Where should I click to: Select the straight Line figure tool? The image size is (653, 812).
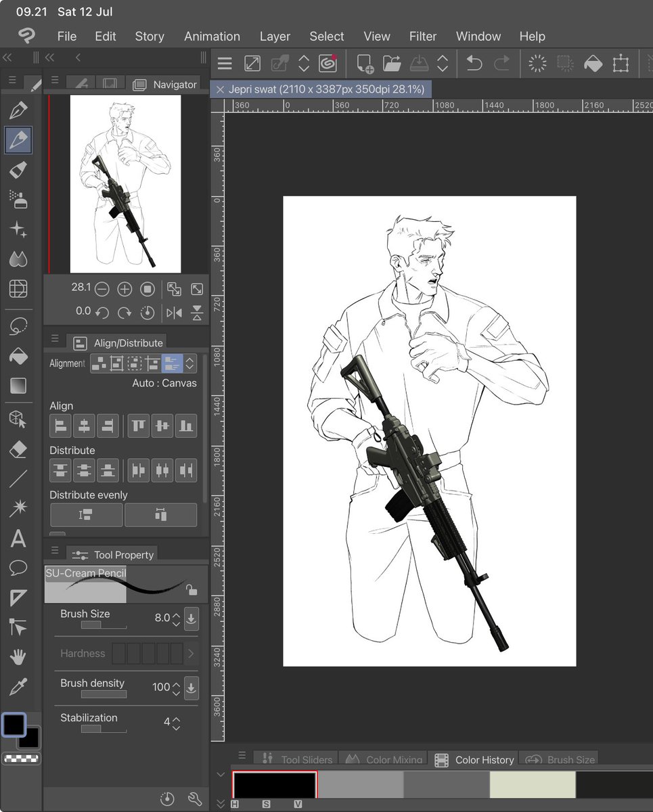18,479
